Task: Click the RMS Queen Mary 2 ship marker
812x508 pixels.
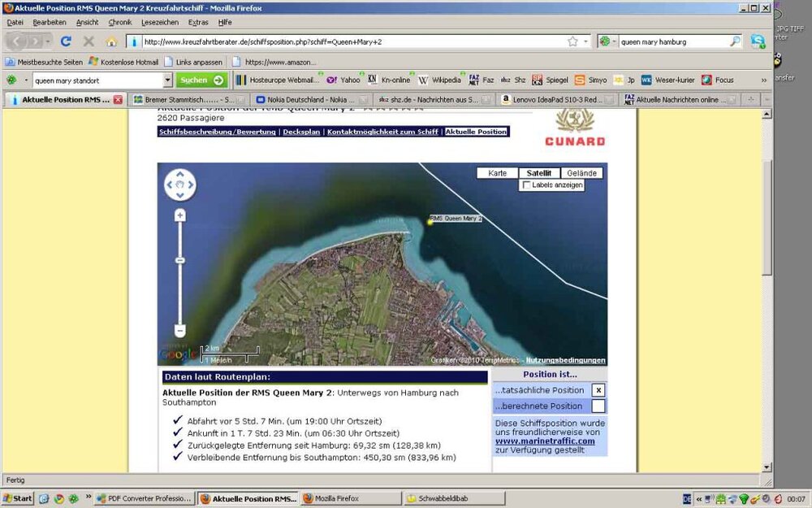Action: click(x=430, y=223)
